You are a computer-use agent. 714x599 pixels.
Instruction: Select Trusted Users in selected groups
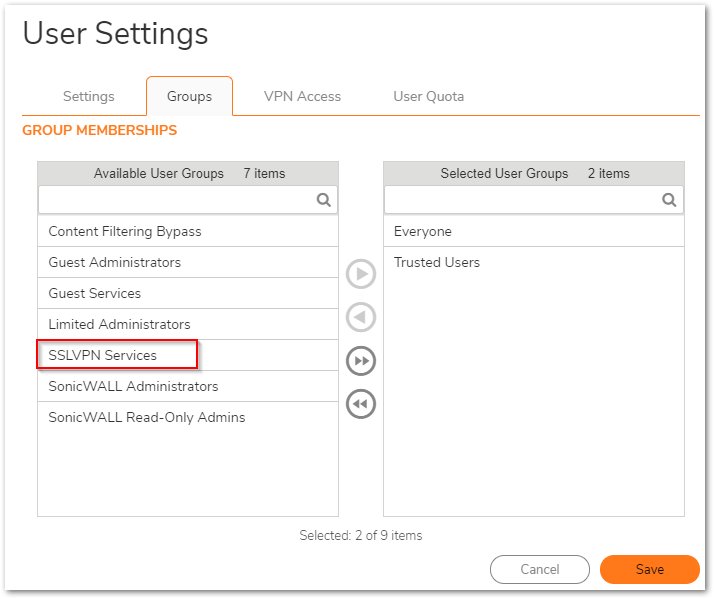coord(437,262)
